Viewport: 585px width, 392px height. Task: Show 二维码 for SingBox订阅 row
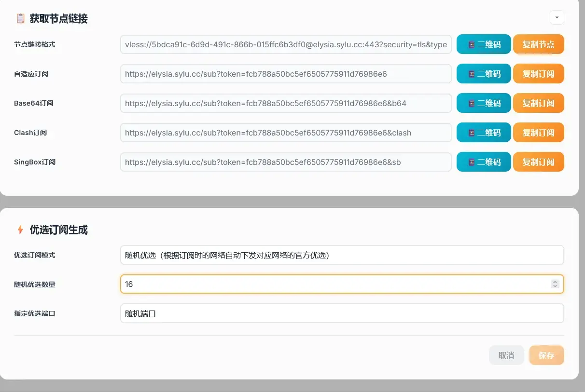click(x=484, y=162)
